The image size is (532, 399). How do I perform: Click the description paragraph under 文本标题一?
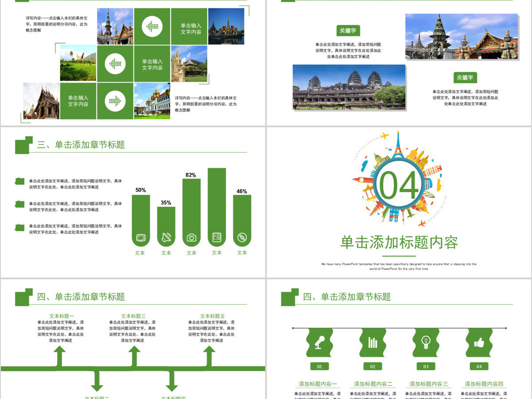(x=60, y=331)
